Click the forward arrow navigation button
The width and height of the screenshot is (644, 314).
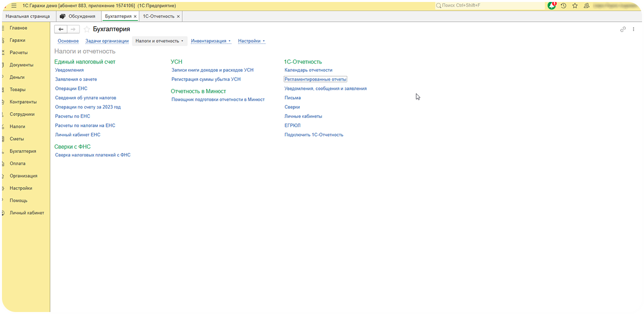point(73,29)
